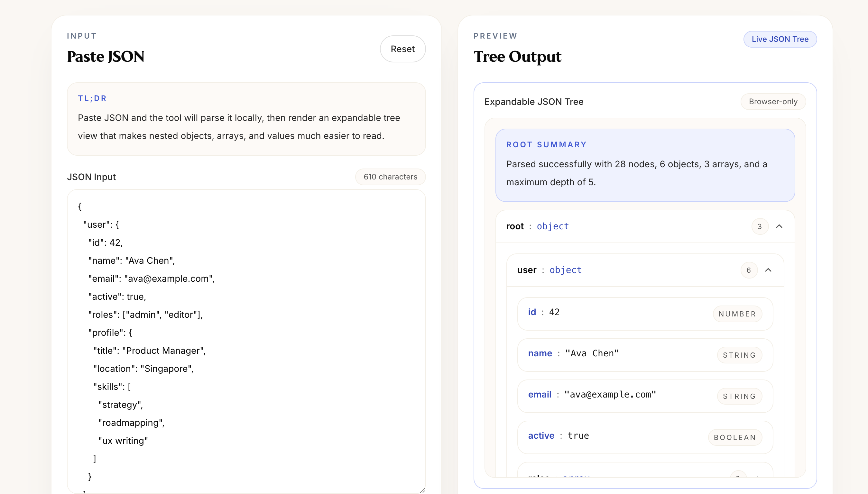Click the Tree Output heading
868x494 pixels.
tap(517, 56)
